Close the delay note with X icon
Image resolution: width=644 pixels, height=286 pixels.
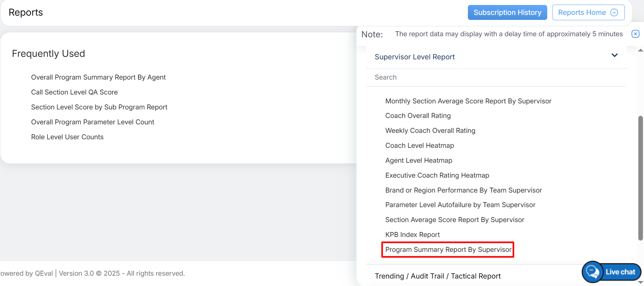coord(635,34)
